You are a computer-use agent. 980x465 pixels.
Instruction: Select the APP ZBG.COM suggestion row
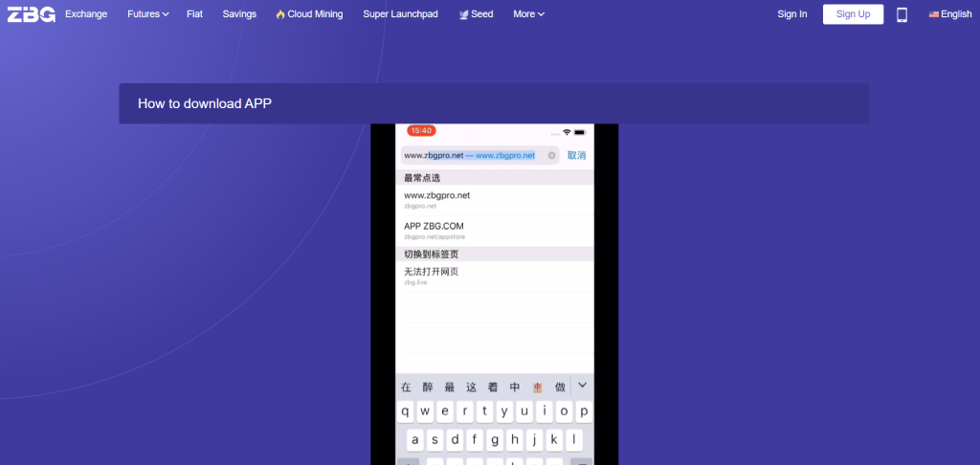tap(495, 231)
